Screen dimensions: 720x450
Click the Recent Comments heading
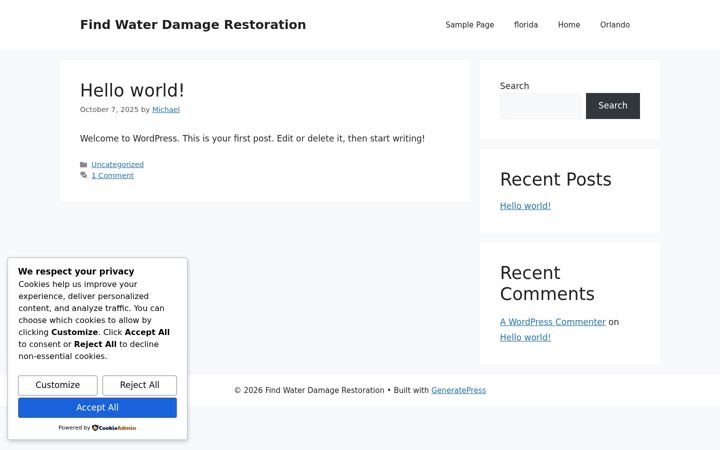tap(547, 283)
